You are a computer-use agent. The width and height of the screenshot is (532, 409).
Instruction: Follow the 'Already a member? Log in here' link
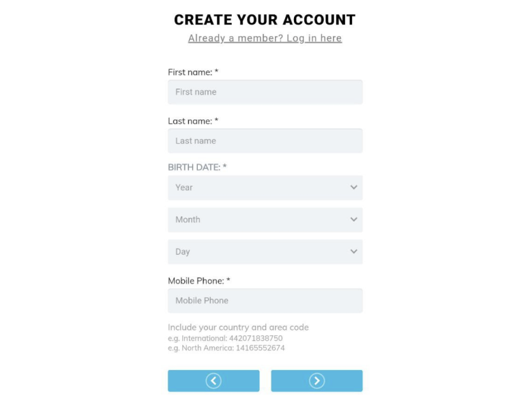[265, 38]
